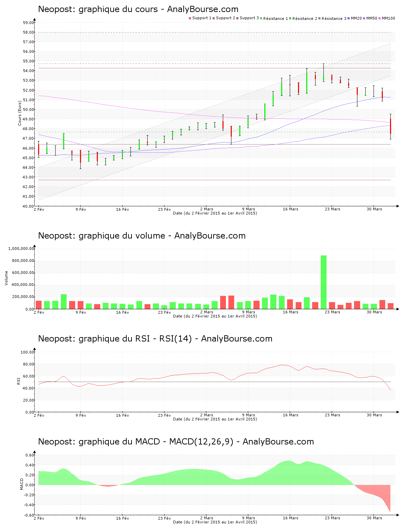
Task: Click the 43.00 tick on price axis
Action: click(28, 177)
